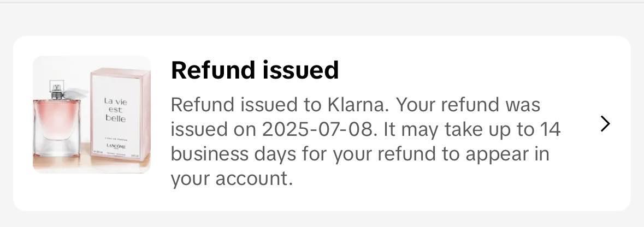The width and height of the screenshot is (644, 227).
Task: Click the refund date 2025-07-08
Action: pyautogui.click(x=318, y=129)
